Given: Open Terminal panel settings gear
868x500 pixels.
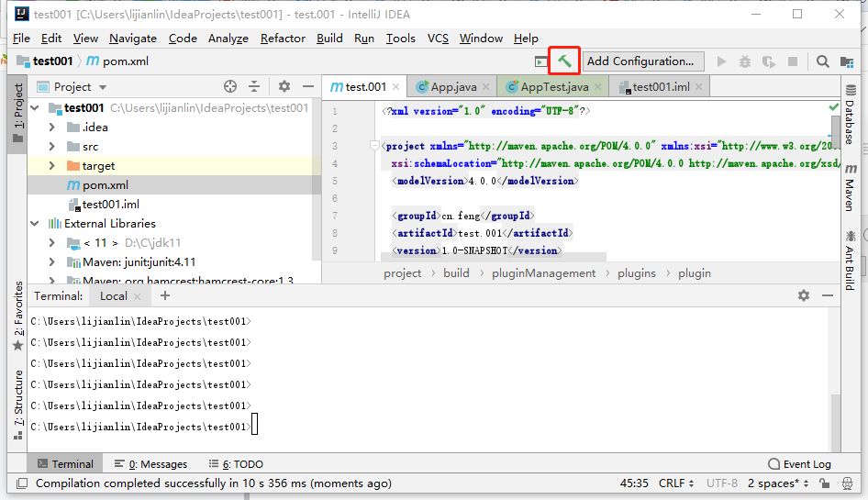Looking at the screenshot, I should click(x=804, y=295).
